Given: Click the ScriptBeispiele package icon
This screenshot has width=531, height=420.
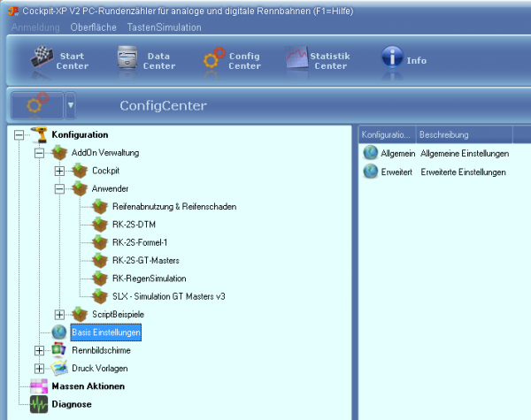Looking at the screenshot, I should point(80,314).
